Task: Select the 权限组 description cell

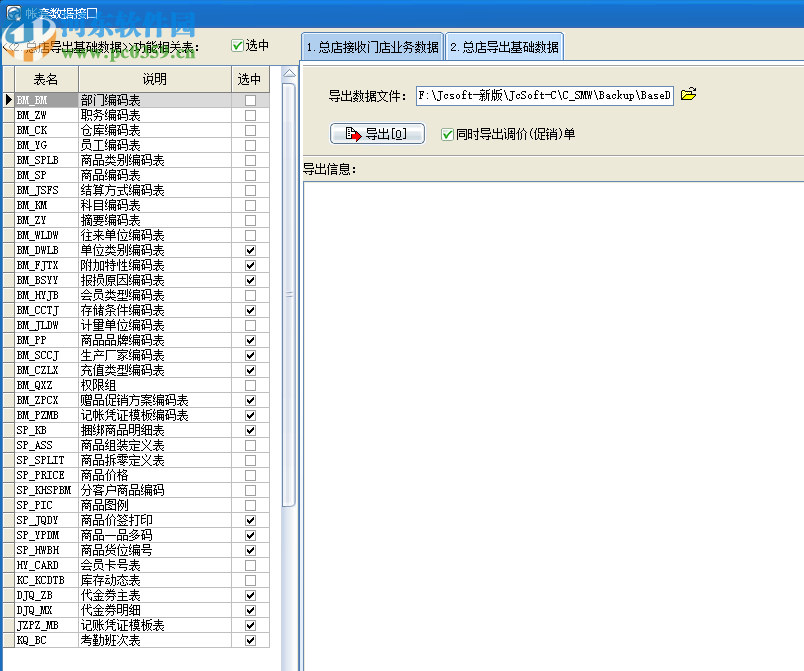Action: point(155,385)
